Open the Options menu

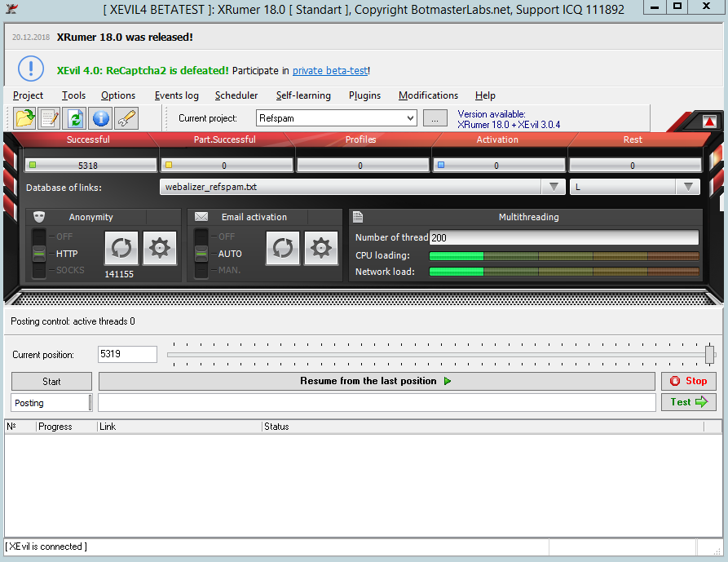tap(118, 95)
